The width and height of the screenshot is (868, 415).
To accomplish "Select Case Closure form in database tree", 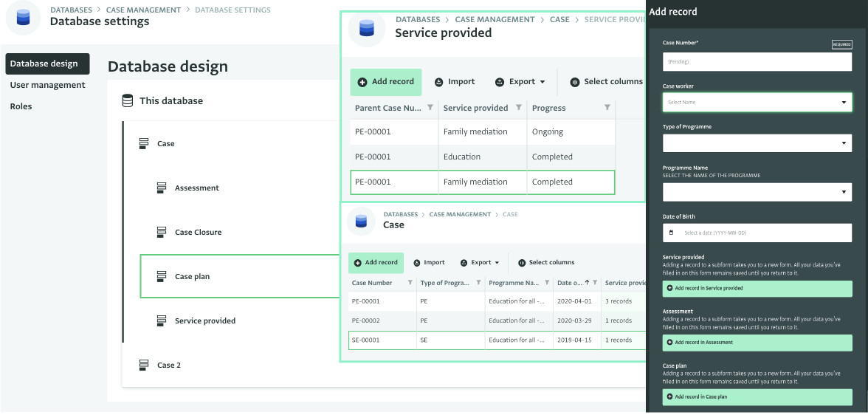I will tap(198, 232).
